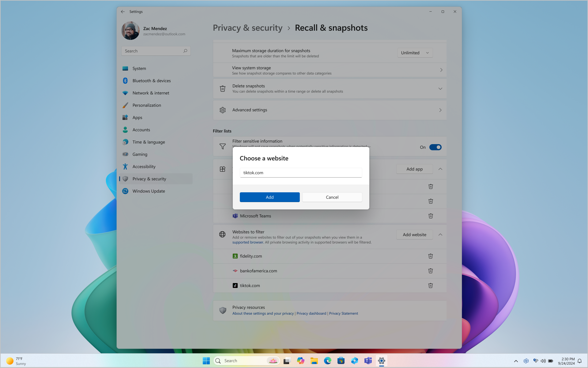Image resolution: width=588 pixels, height=368 pixels.
Task: Expand the Websites to filter section
Action: 440,234
